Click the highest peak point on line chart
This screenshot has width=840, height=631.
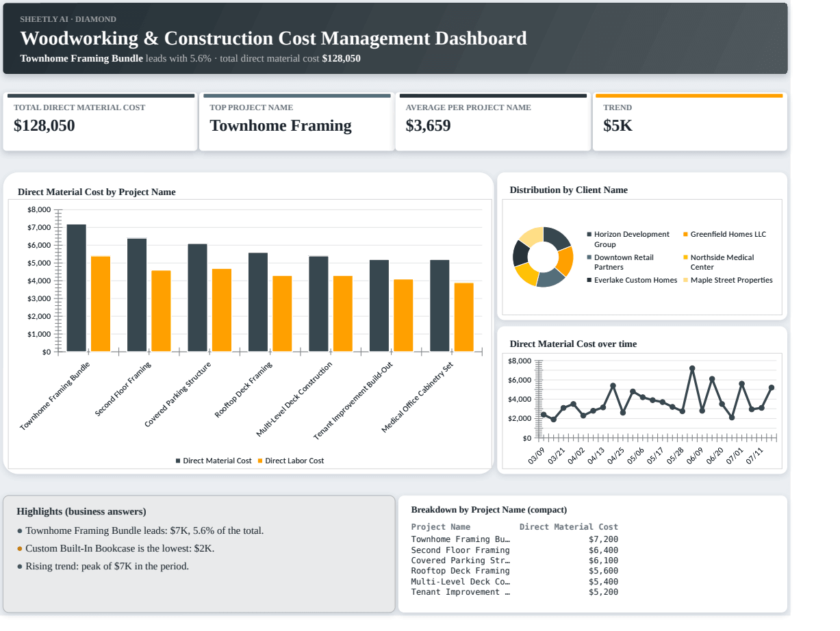(692, 368)
